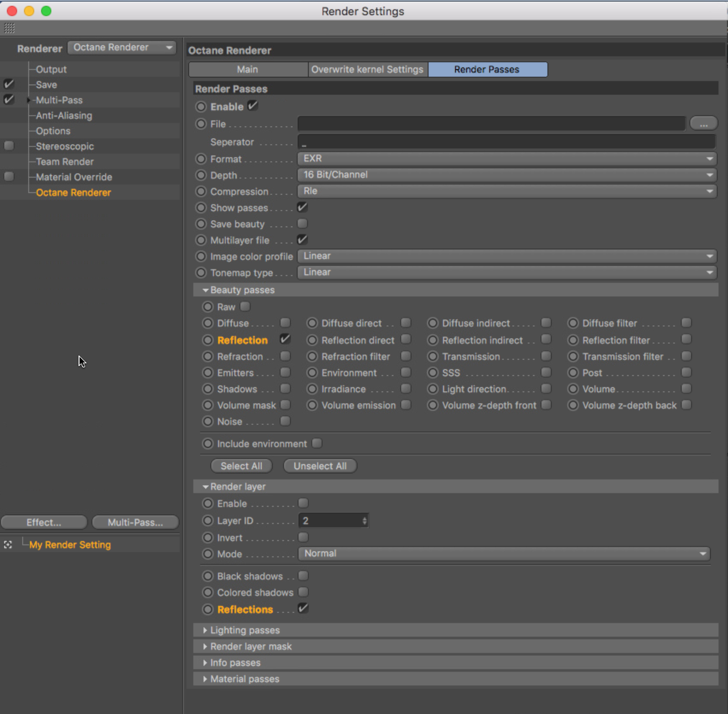Switch to the Main tab
This screenshot has height=714, width=728.
pos(248,69)
